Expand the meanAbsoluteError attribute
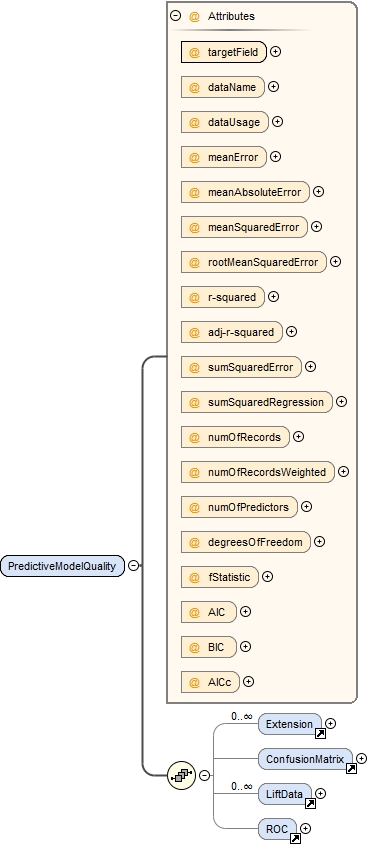The height and width of the screenshot is (845, 385). pos(319,192)
